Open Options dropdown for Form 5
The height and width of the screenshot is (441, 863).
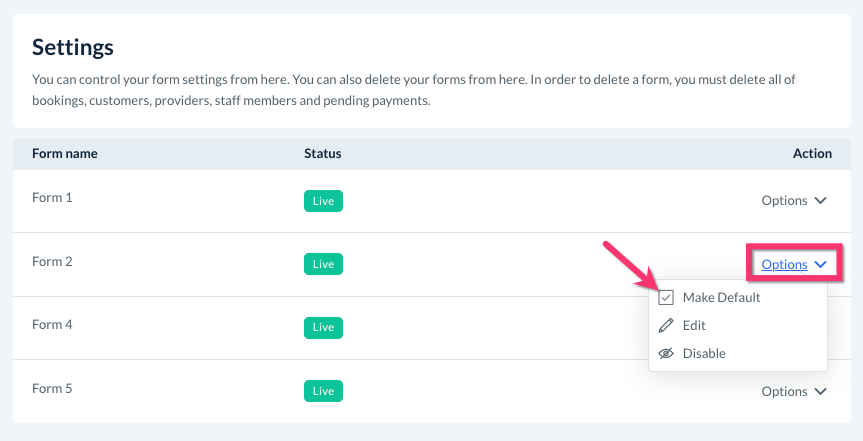785,392
